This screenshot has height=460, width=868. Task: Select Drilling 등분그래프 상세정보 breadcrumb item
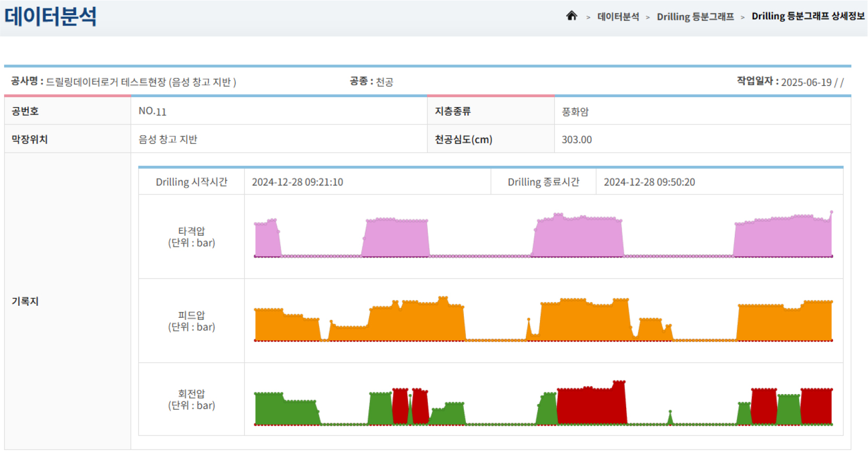[x=807, y=16]
